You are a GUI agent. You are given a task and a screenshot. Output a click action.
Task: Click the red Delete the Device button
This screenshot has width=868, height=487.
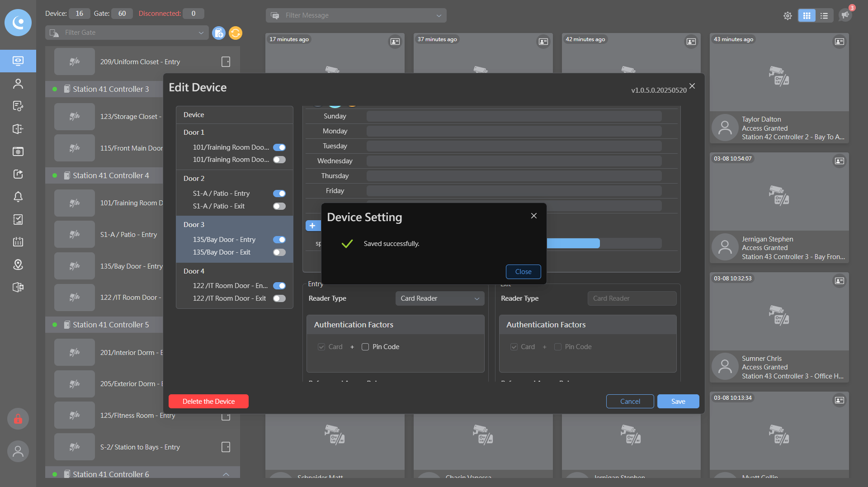tap(208, 402)
